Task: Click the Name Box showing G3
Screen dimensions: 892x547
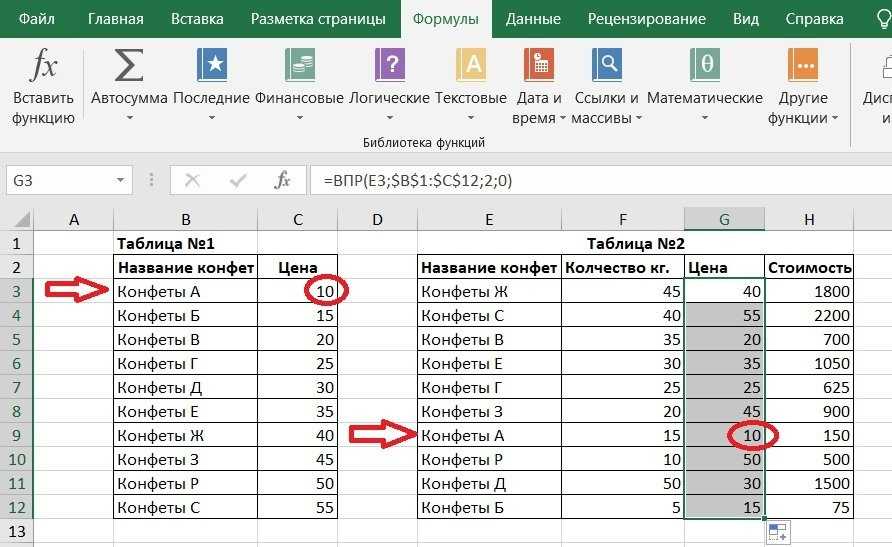Action: [x=60, y=181]
